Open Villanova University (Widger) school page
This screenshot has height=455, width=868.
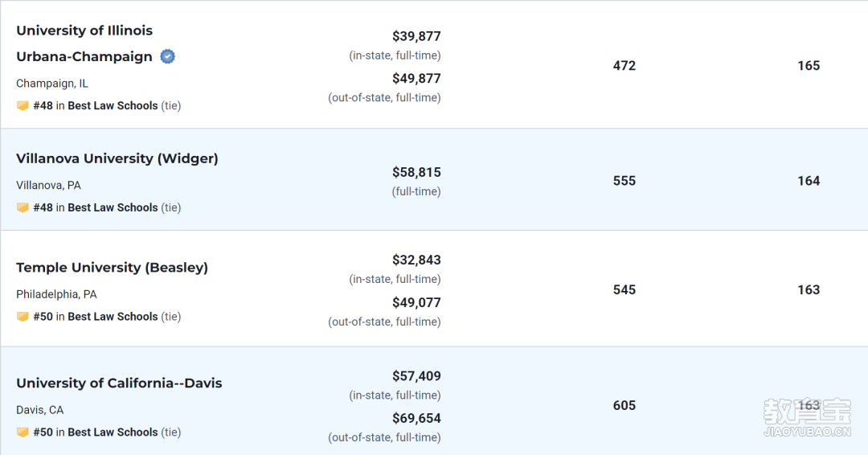point(117,158)
